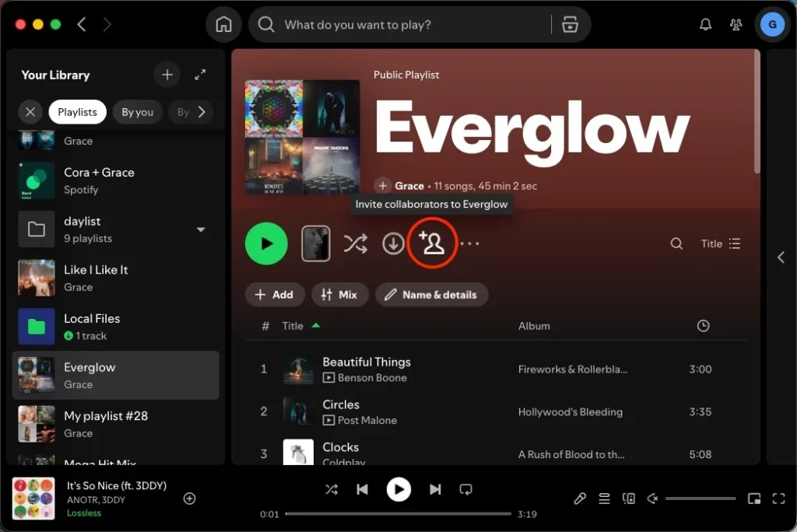
Task: Select the Everglow playlist in the sidebar
Action: click(x=116, y=375)
